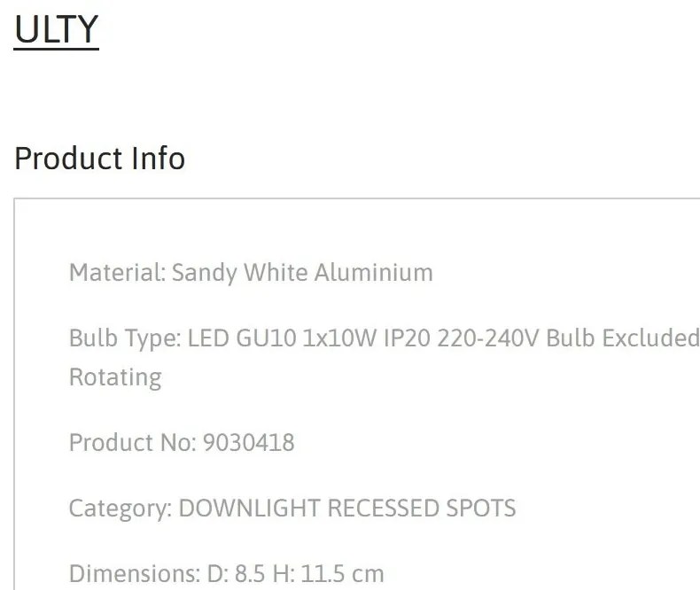The width and height of the screenshot is (700, 590).
Task: Click the 'DOWNLIGHT' category word
Action: coord(250,508)
